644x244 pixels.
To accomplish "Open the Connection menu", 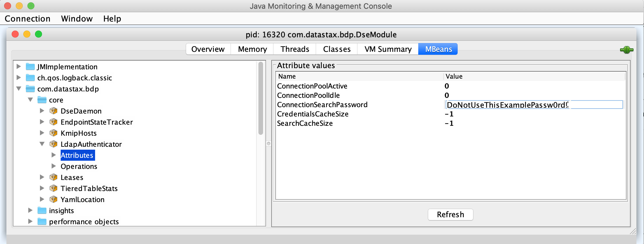I will (28, 19).
